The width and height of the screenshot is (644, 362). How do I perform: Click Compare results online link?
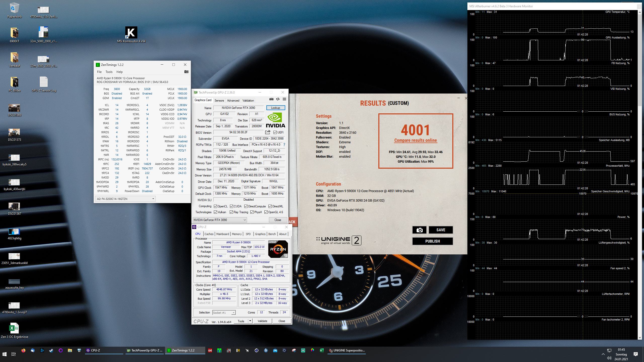pyautogui.click(x=415, y=141)
